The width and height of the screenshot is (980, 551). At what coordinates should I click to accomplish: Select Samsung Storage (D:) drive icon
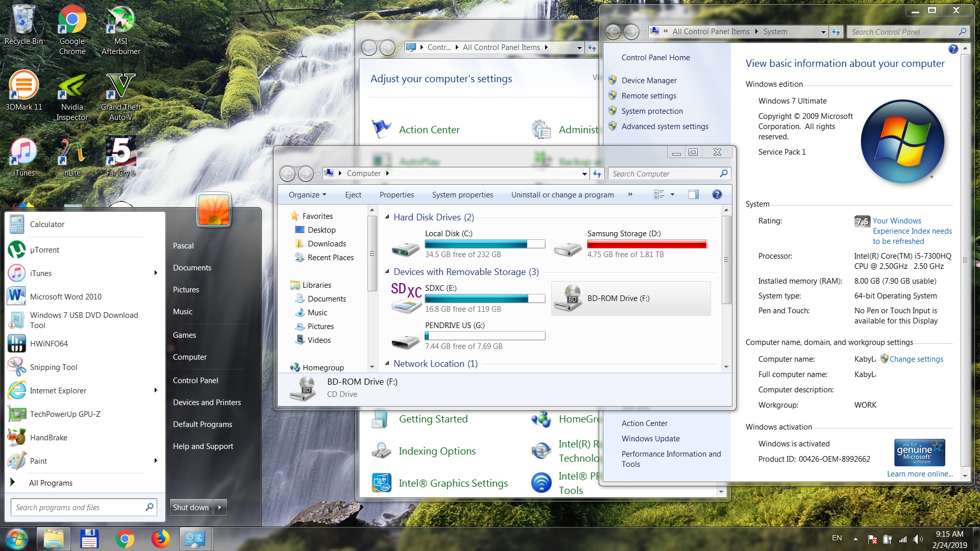pyautogui.click(x=568, y=249)
